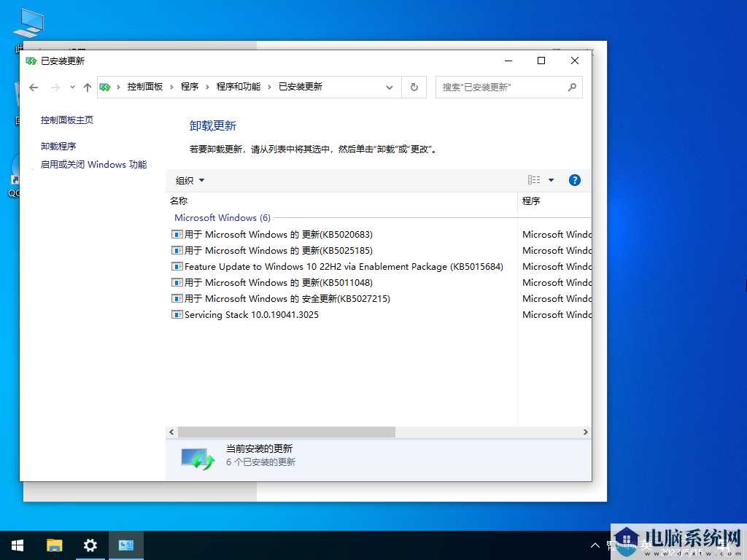This screenshot has width=747, height=560.
Task: Click icon beside KB5027215 security update
Action: [177, 298]
